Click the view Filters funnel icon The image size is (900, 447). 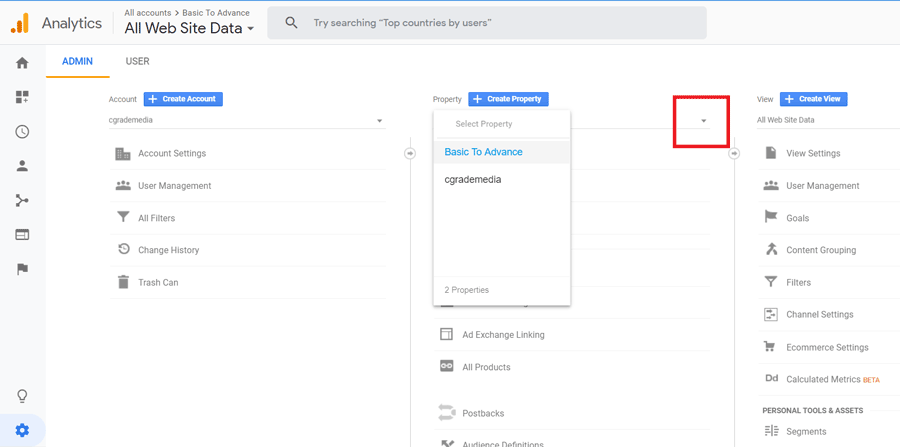pyautogui.click(x=771, y=282)
